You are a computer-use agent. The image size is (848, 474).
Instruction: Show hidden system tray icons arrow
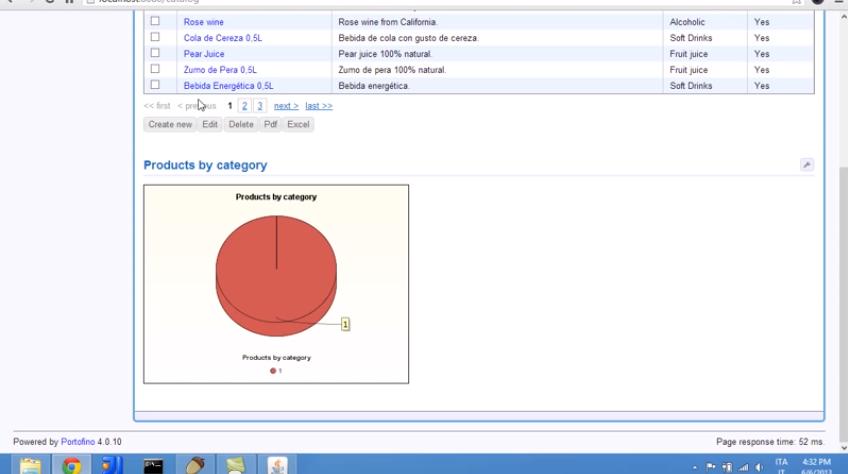pos(695,468)
